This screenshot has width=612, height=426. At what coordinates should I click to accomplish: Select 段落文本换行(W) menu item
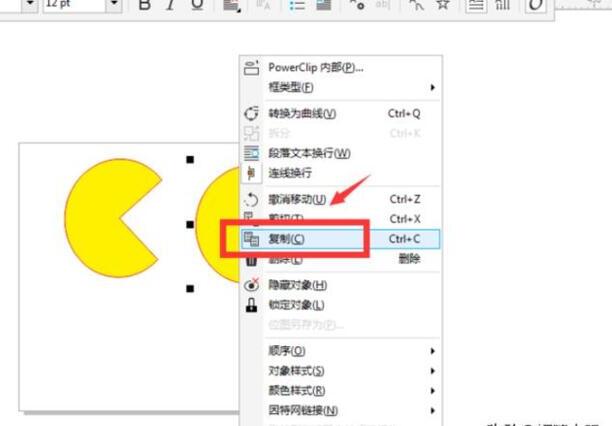click(340, 153)
